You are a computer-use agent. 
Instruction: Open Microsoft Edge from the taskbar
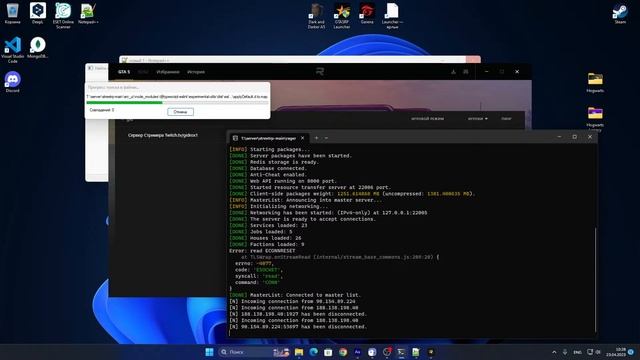click(x=313, y=352)
